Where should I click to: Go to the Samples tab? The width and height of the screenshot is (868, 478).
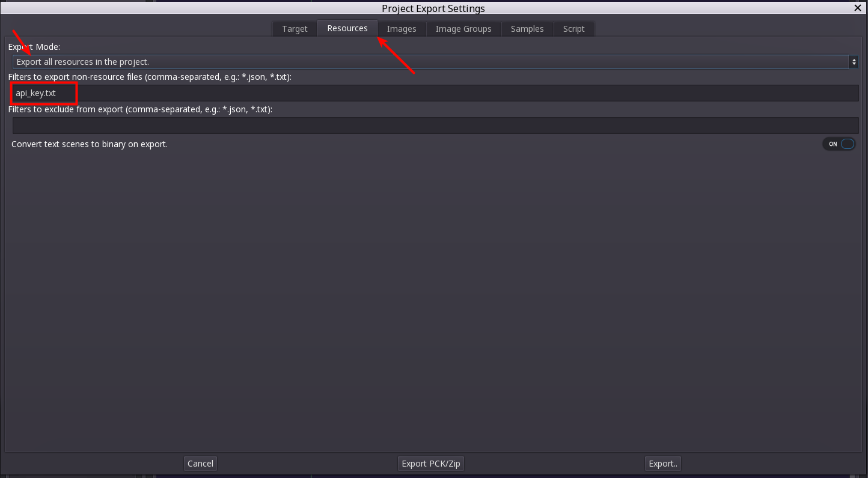click(527, 29)
